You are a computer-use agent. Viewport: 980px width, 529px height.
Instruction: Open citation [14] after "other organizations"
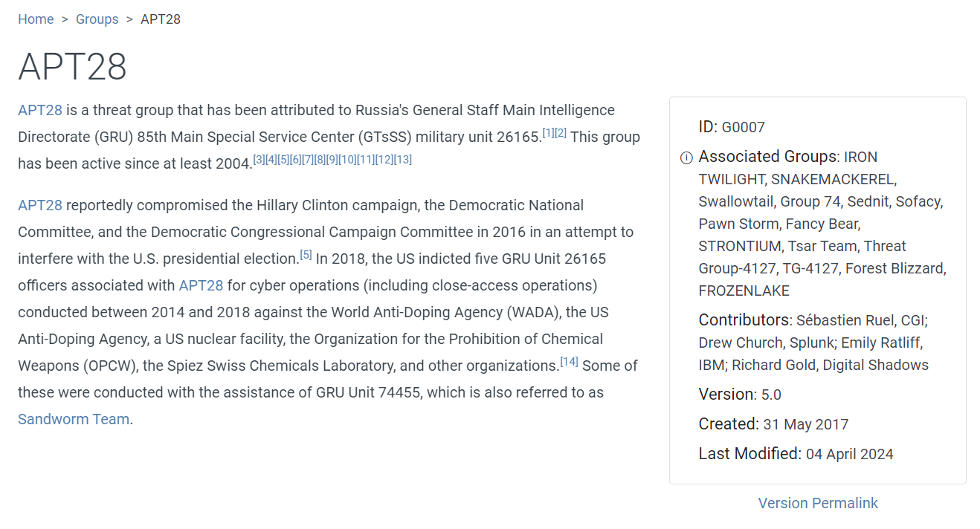[569, 362]
